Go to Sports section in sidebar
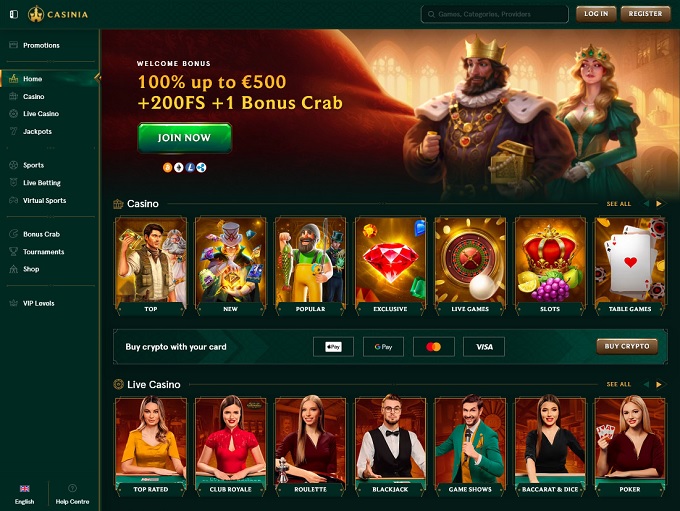Image resolution: width=680 pixels, height=511 pixels. click(x=33, y=165)
